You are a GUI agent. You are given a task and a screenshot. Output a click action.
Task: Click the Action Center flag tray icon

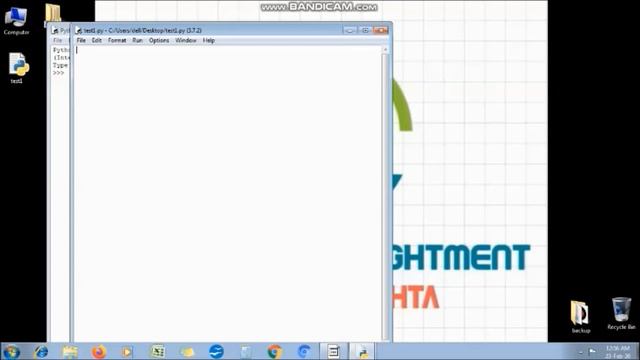tap(592, 351)
